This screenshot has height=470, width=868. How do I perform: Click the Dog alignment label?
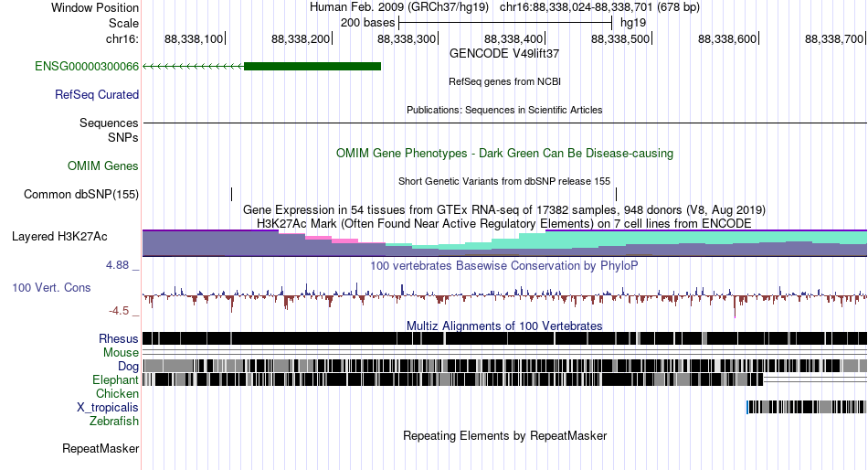click(x=128, y=367)
